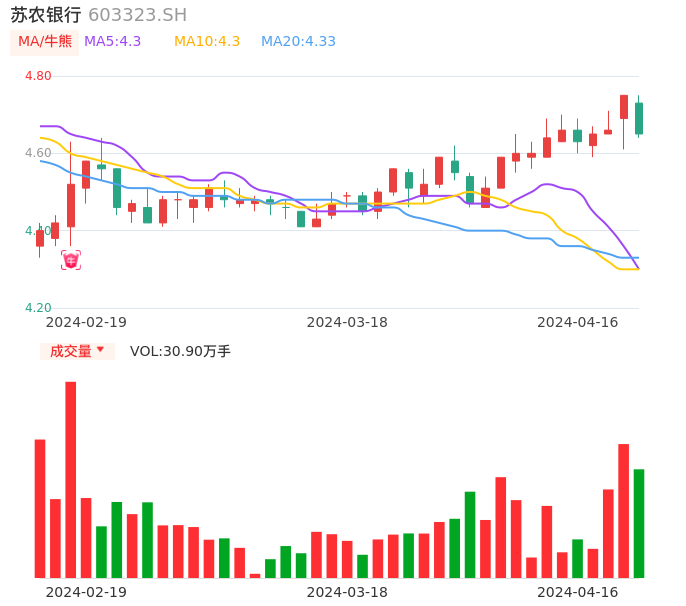Open the 成交量 indicator dropdown

coord(77,351)
